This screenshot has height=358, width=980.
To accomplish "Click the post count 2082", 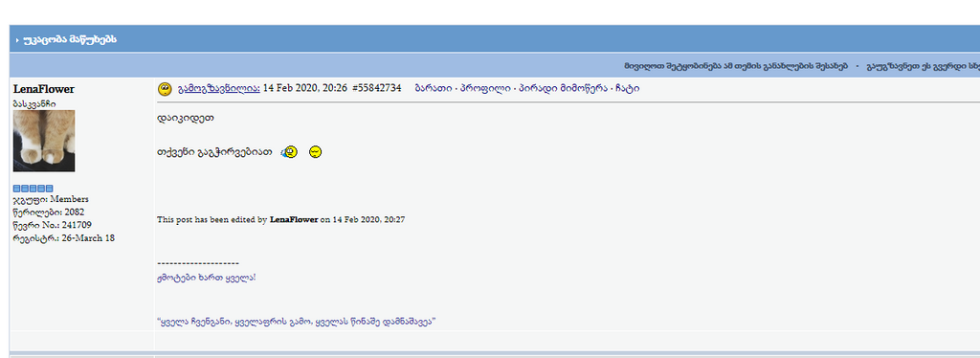I will click(x=75, y=212).
